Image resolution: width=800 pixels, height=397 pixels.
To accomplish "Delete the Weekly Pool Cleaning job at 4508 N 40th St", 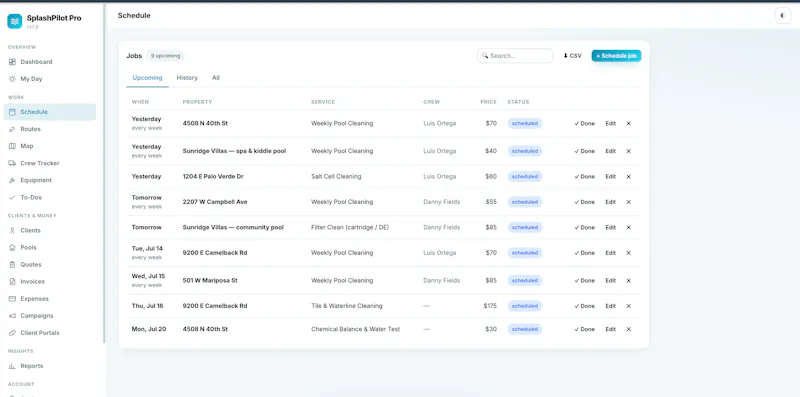I will (629, 123).
